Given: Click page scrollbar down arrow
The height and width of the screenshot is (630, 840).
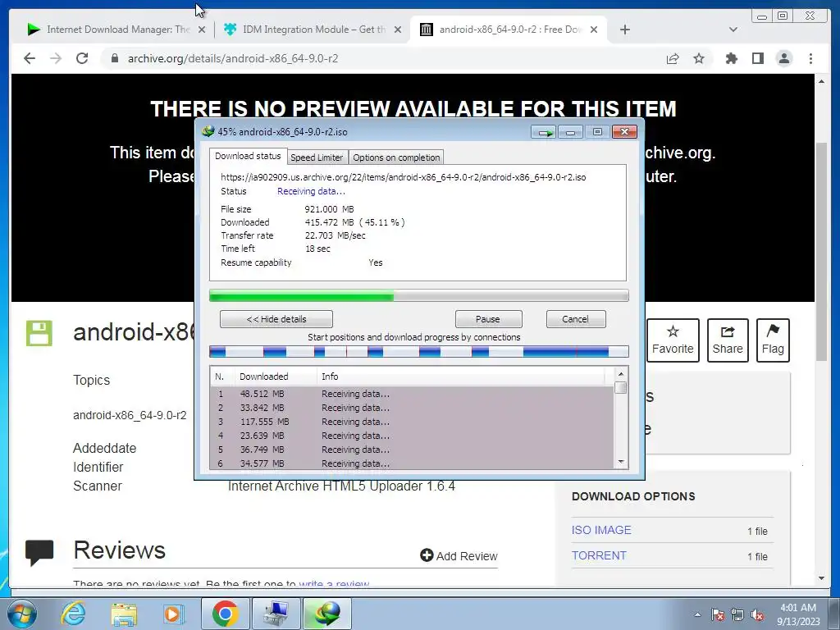Looking at the screenshot, I should pos(822,578).
